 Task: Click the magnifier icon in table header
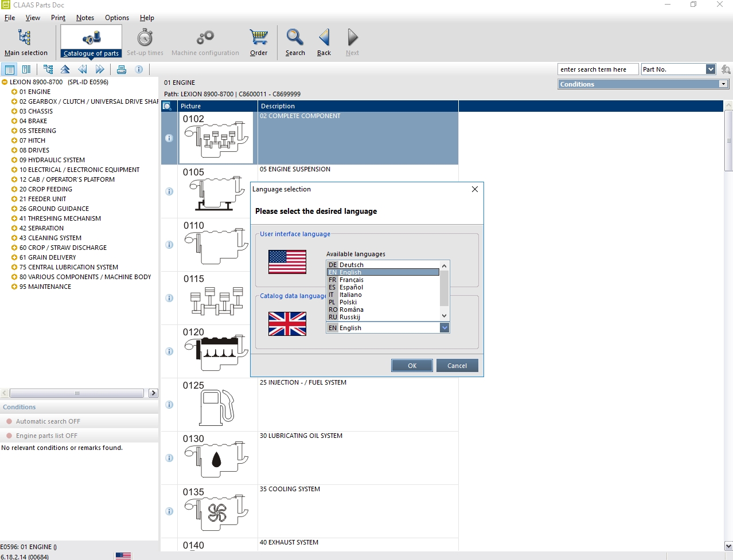[x=167, y=106]
